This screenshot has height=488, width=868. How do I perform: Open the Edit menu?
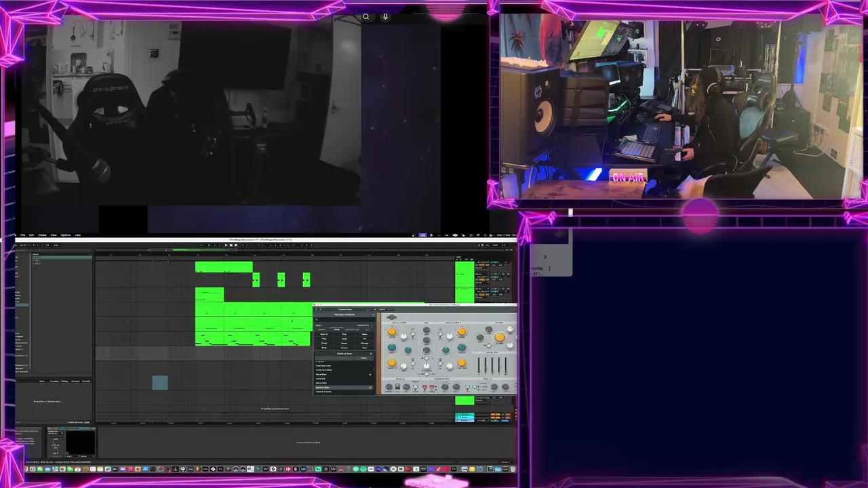(x=32, y=235)
